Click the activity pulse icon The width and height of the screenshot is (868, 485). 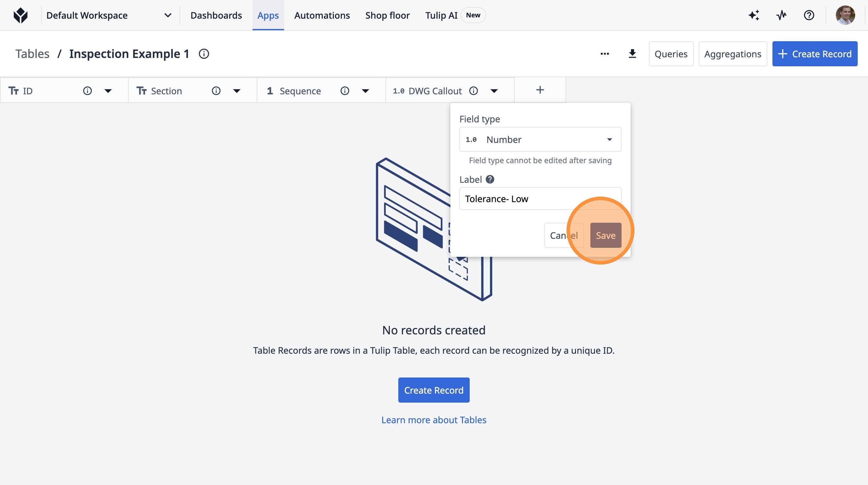point(781,15)
